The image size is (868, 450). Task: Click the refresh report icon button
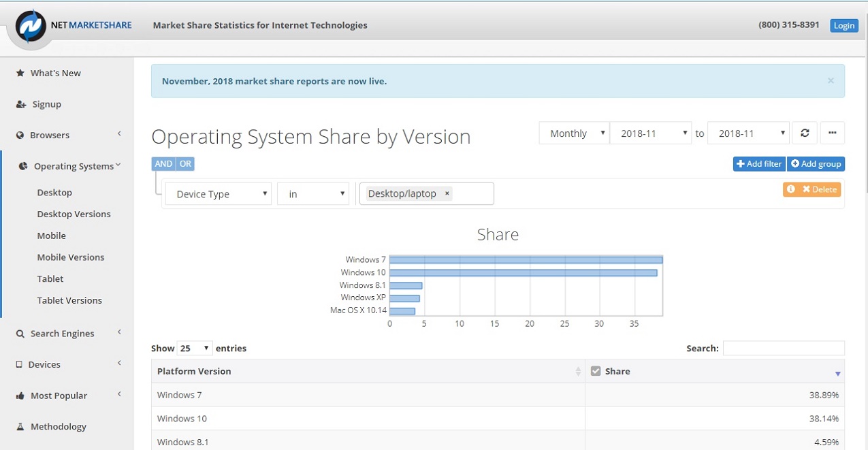[x=805, y=133]
